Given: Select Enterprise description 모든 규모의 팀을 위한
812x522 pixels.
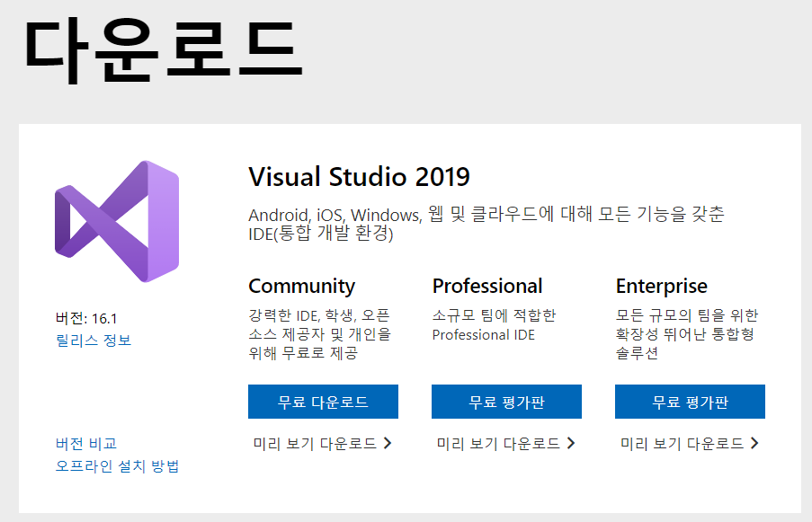Looking at the screenshot, I should tap(687, 334).
